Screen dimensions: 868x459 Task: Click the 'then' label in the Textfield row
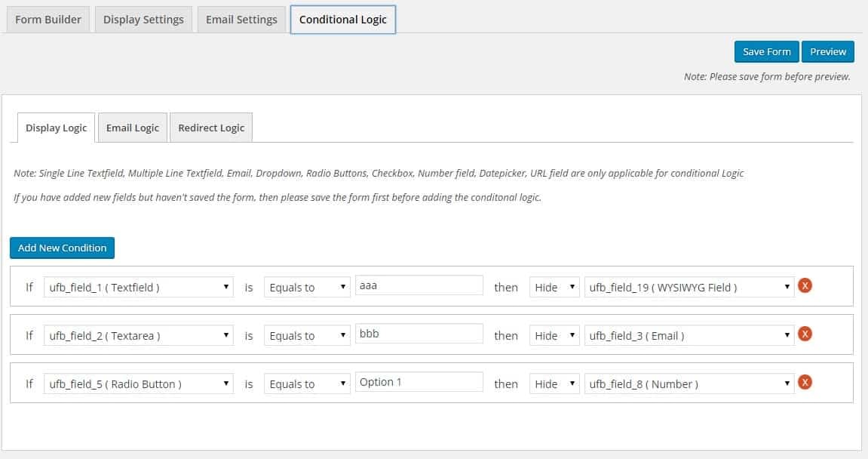(x=506, y=287)
